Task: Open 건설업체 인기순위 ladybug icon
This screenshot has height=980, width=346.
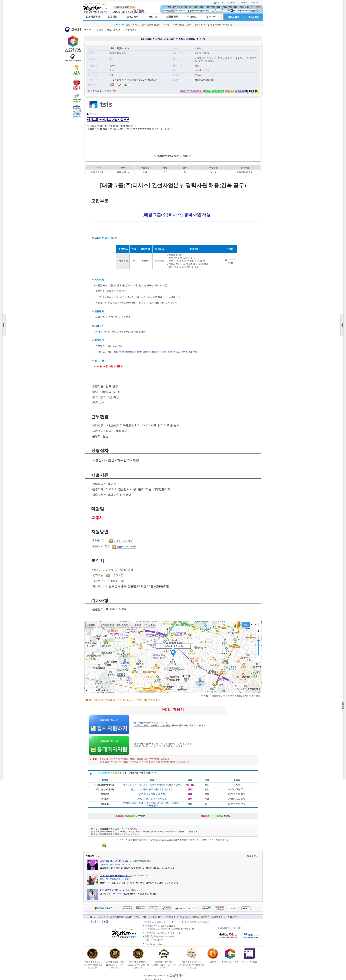Action: point(77,84)
